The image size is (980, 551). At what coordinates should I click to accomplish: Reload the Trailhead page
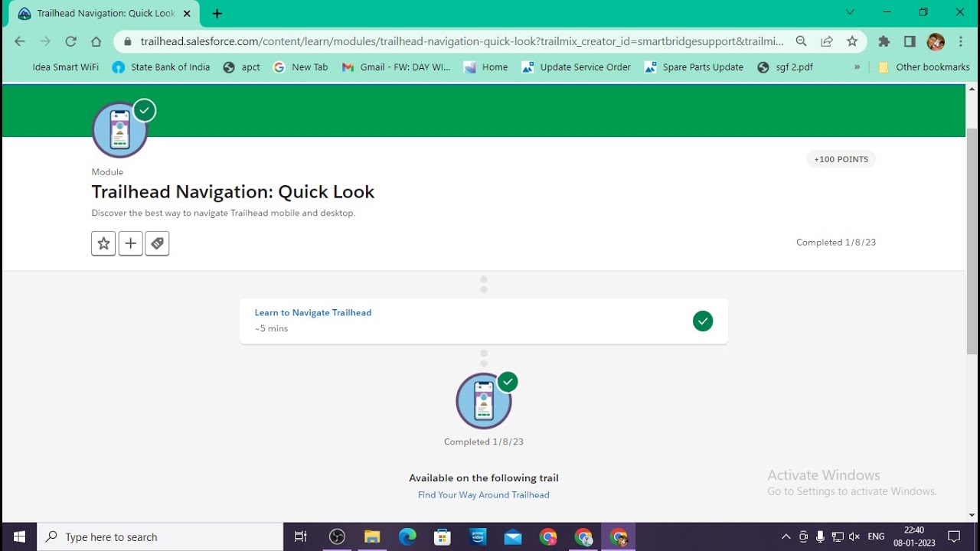tap(70, 41)
